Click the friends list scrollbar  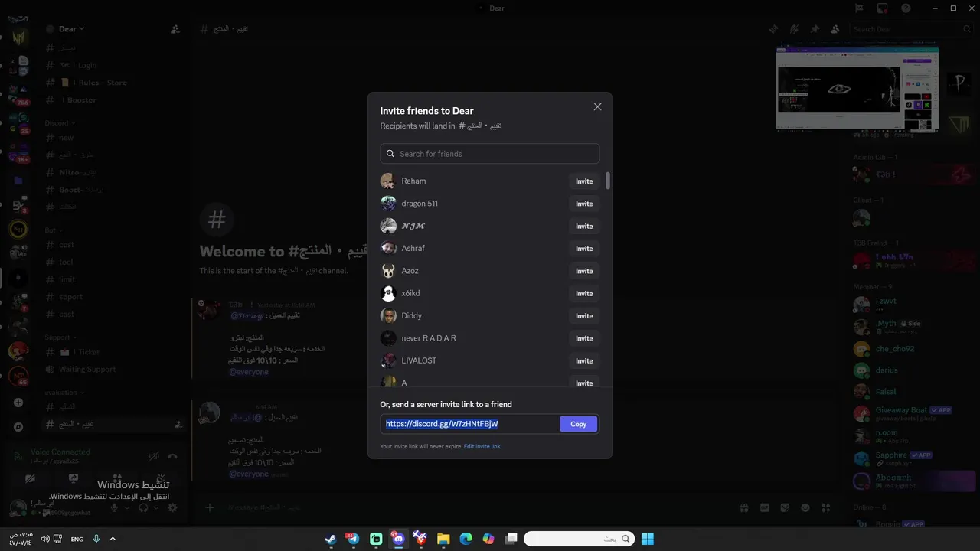(x=608, y=181)
